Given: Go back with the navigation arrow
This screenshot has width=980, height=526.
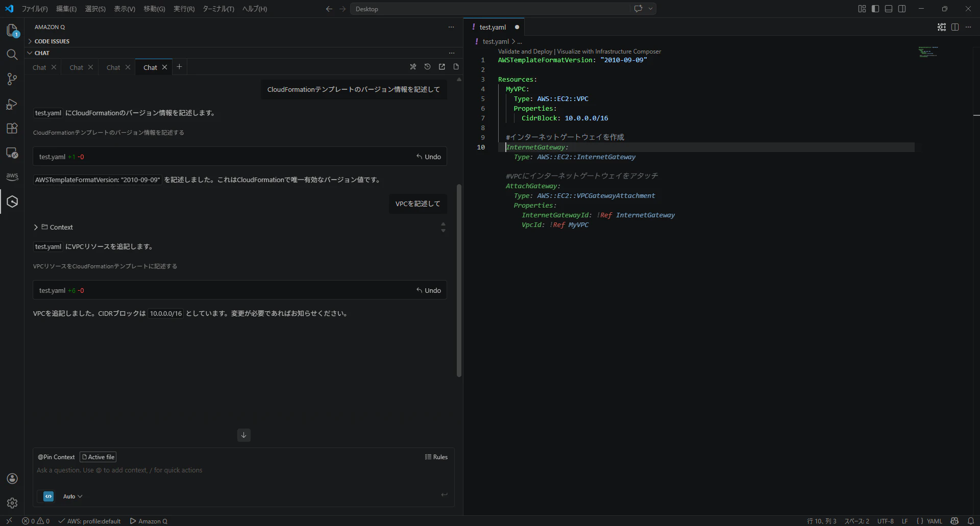Looking at the screenshot, I should pos(329,9).
